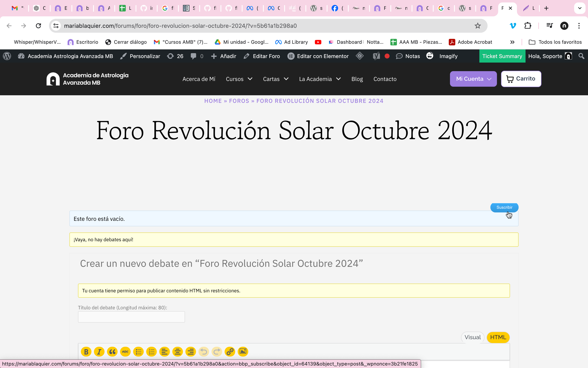Image resolution: width=588 pixels, height=368 pixels.
Task: Click Editar con Elementor
Action: pyautogui.click(x=318, y=56)
